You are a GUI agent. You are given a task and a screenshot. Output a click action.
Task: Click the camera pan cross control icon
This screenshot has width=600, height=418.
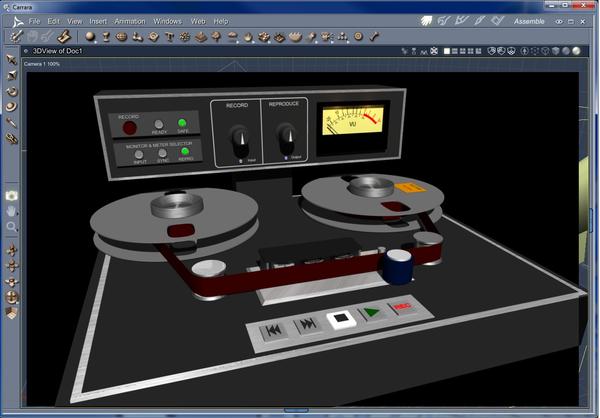pyautogui.click(x=12, y=266)
